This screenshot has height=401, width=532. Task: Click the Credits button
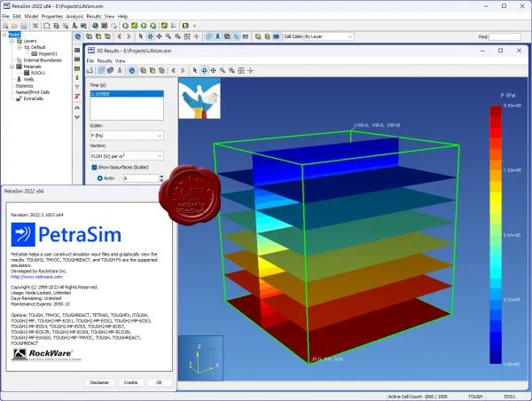[x=131, y=382]
